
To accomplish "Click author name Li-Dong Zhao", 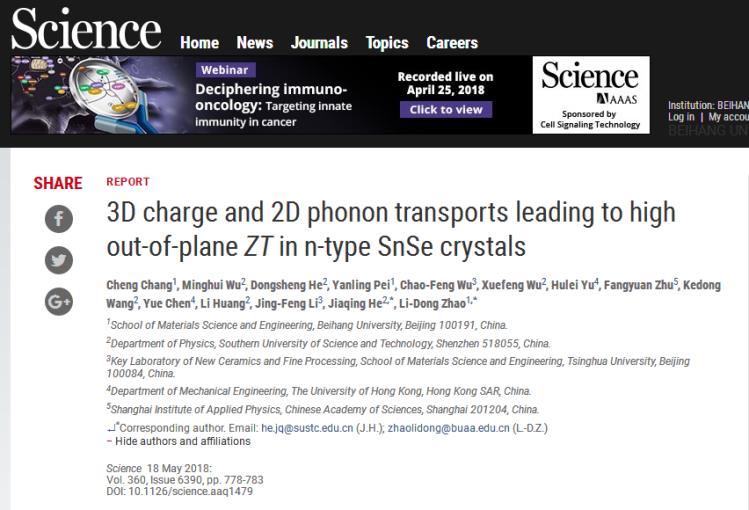I will click(432, 303).
